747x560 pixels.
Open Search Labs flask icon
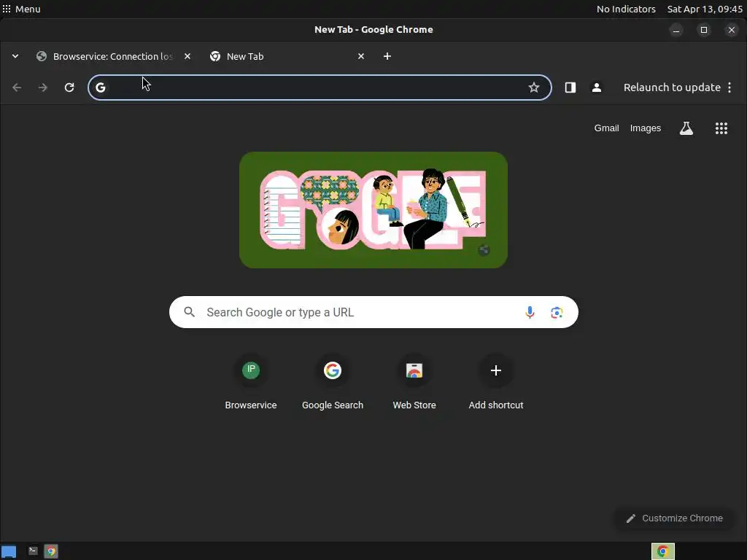686,128
